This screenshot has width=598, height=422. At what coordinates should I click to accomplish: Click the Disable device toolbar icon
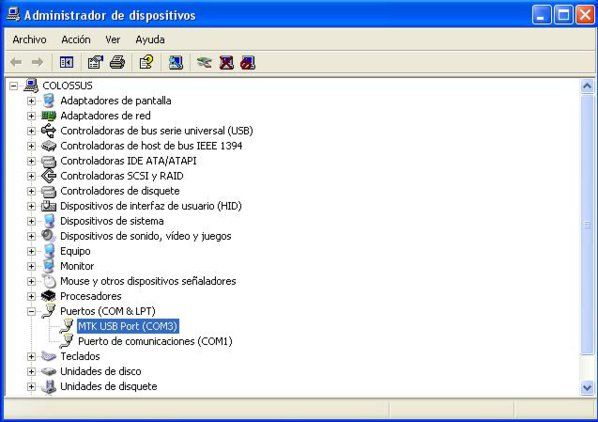[248, 62]
